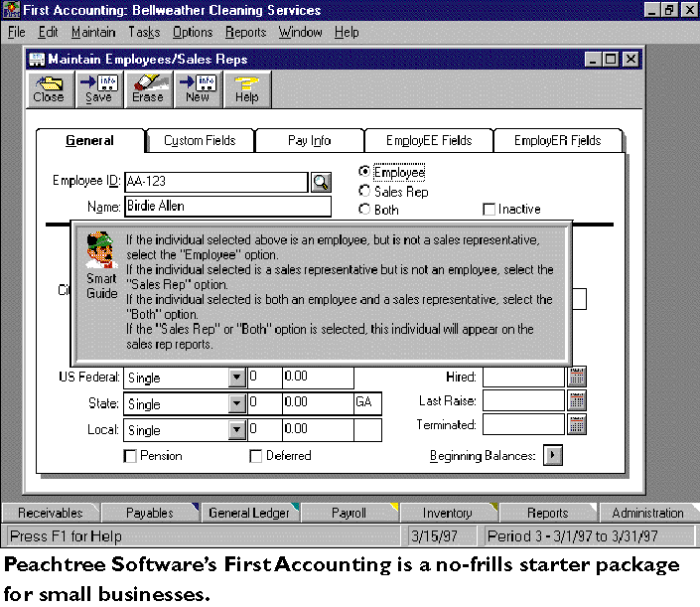Open the Receivables navigation tab

coord(51,513)
